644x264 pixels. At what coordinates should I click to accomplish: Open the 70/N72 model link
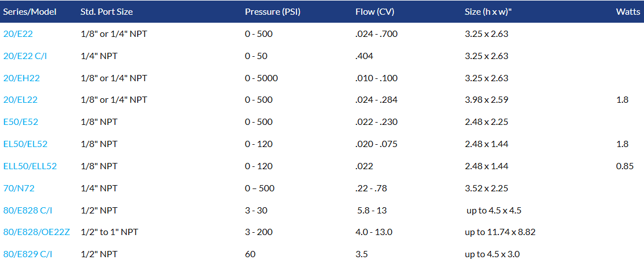click(19, 188)
